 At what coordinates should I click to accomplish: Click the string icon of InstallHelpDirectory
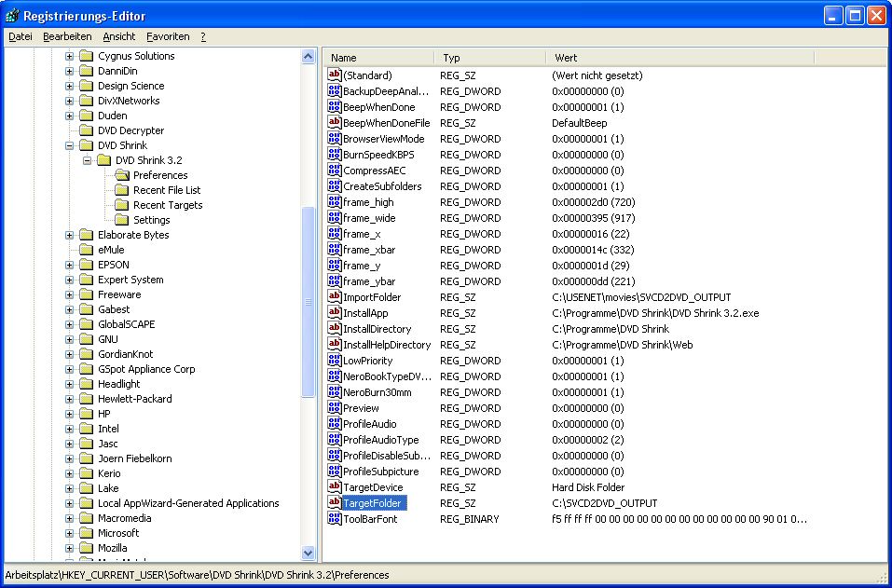(335, 345)
